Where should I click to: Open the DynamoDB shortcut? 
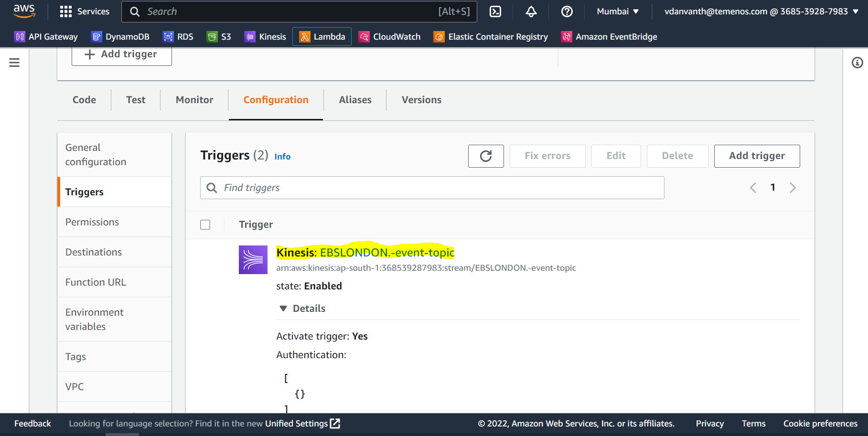point(120,37)
